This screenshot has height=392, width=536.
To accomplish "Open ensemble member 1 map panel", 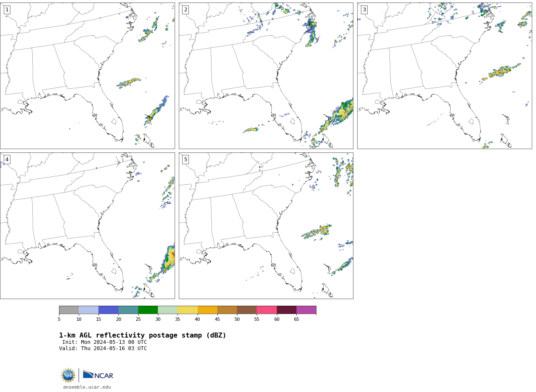I will click(x=88, y=76).
